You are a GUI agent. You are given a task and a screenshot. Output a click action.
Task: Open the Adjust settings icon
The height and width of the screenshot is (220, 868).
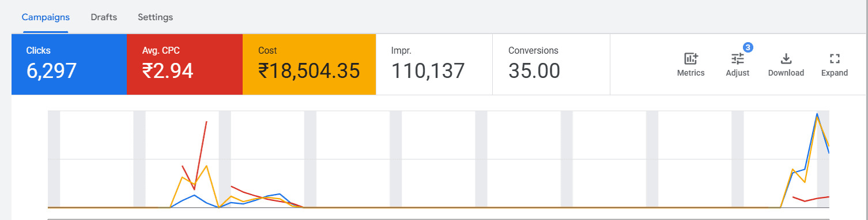(x=738, y=64)
